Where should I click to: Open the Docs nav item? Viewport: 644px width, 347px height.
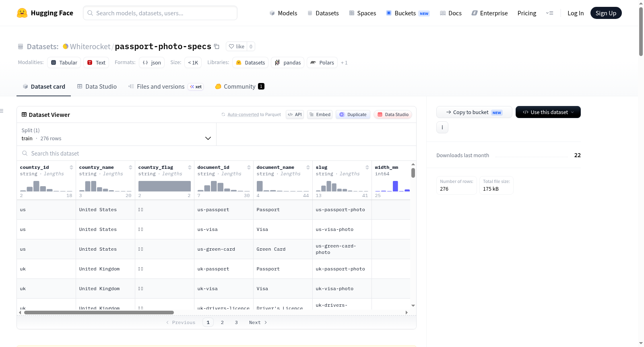(451, 13)
